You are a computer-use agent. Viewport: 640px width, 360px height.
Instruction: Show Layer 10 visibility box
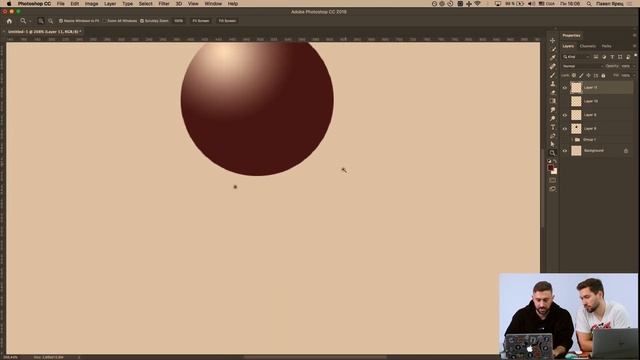tap(565, 101)
